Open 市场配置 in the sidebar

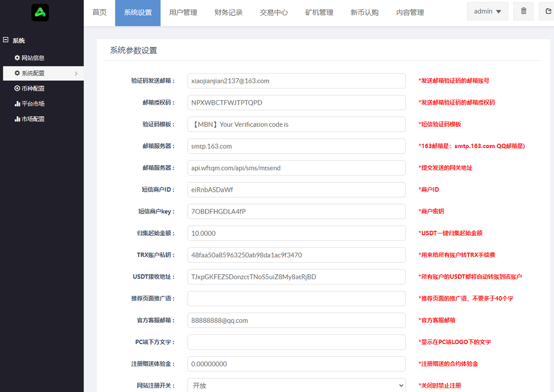30,119
